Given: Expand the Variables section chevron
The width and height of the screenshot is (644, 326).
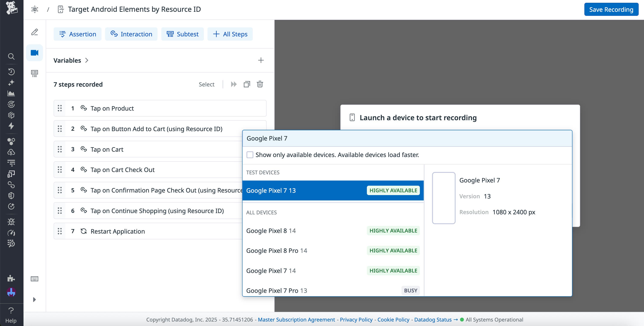Looking at the screenshot, I should point(87,60).
